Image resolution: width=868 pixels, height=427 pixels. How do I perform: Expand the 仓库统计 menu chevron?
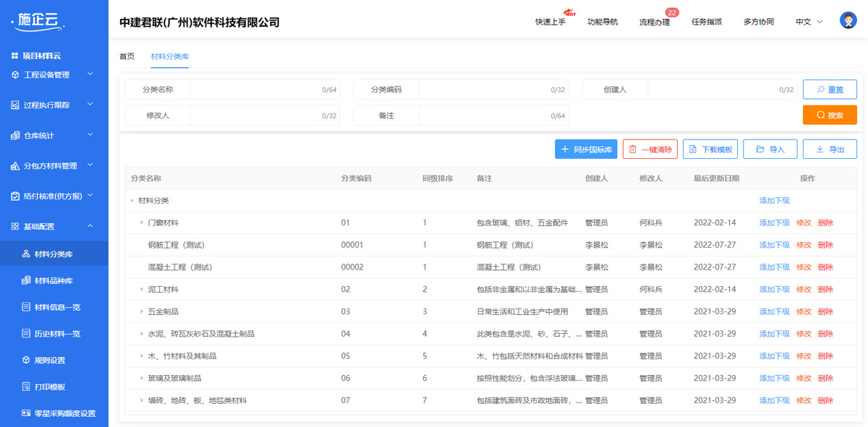(90, 134)
